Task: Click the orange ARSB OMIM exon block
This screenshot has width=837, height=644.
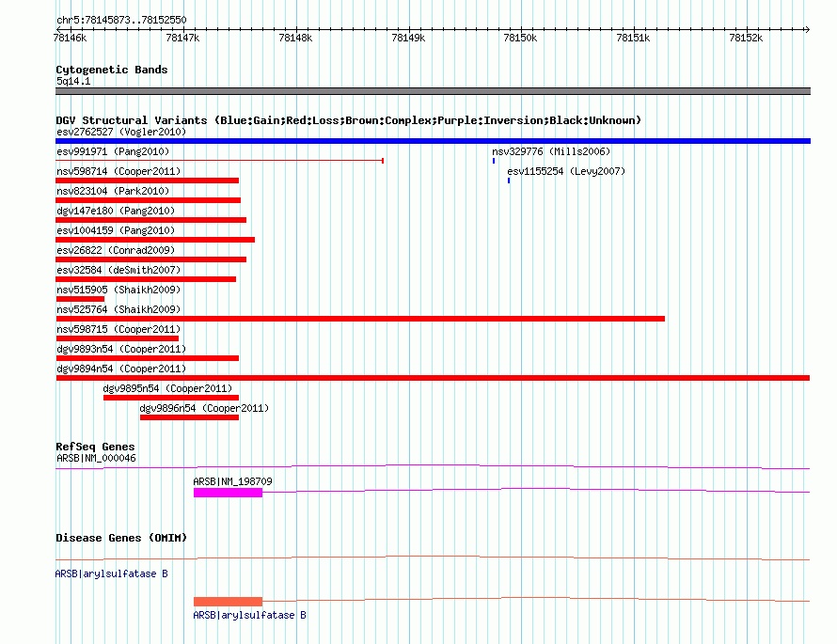Action: [x=228, y=602]
